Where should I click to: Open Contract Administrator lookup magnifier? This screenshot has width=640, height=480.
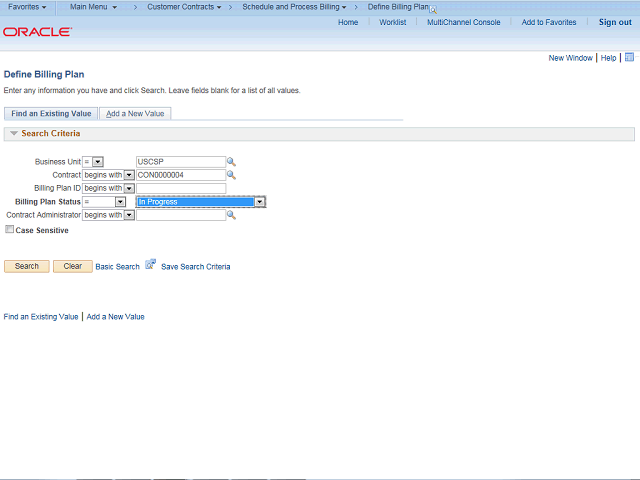click(x=231, y=215)
